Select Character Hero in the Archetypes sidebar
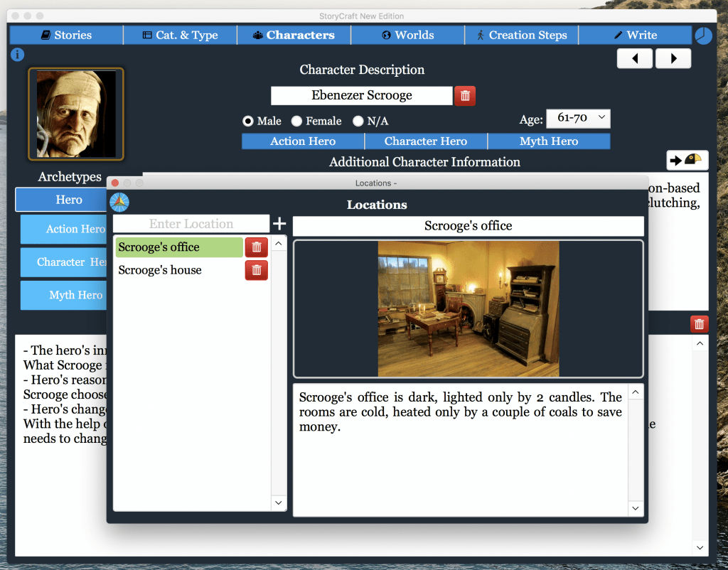Screen dimensions: 728x570 coord(64,262)
